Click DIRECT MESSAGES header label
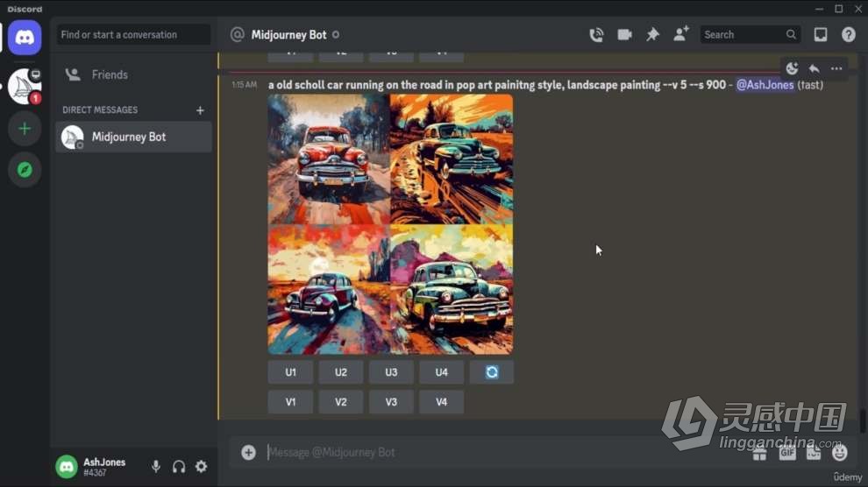 tap(100, 110)
